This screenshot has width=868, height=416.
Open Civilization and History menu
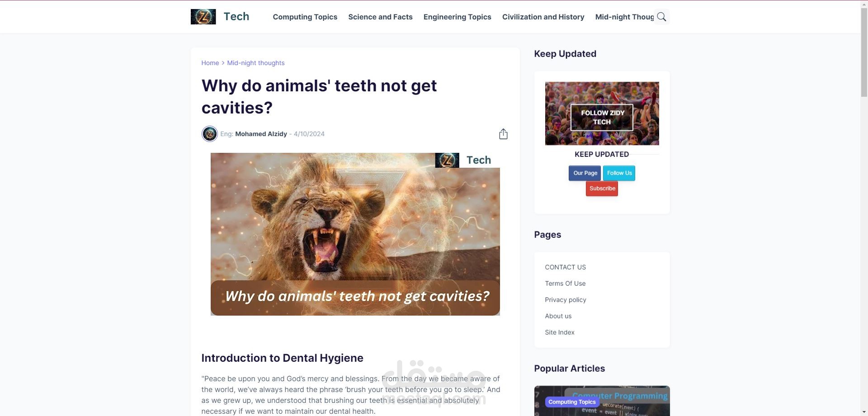pyautogui.click(x=543, y=17)
